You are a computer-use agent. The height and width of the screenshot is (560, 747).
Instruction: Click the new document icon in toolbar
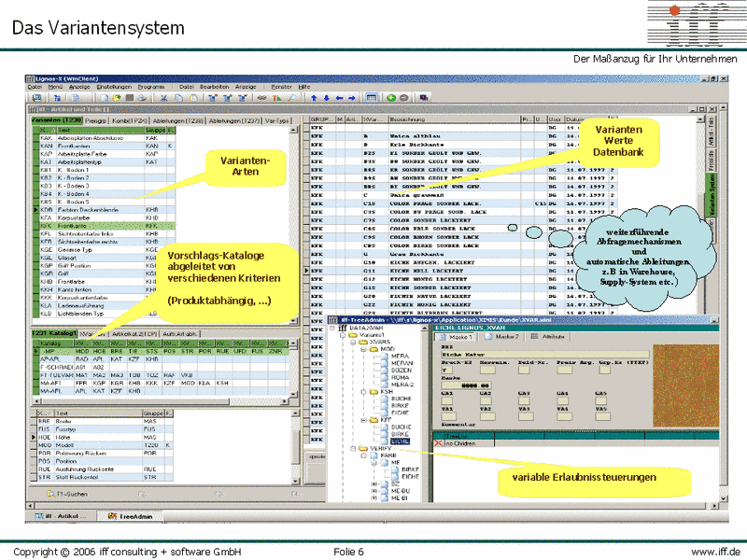tap(105, 98)
